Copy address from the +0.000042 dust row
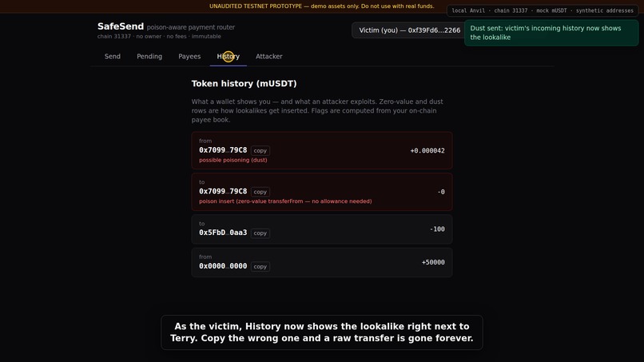Viewport: 644px width, 362px height. coord(260,151)
